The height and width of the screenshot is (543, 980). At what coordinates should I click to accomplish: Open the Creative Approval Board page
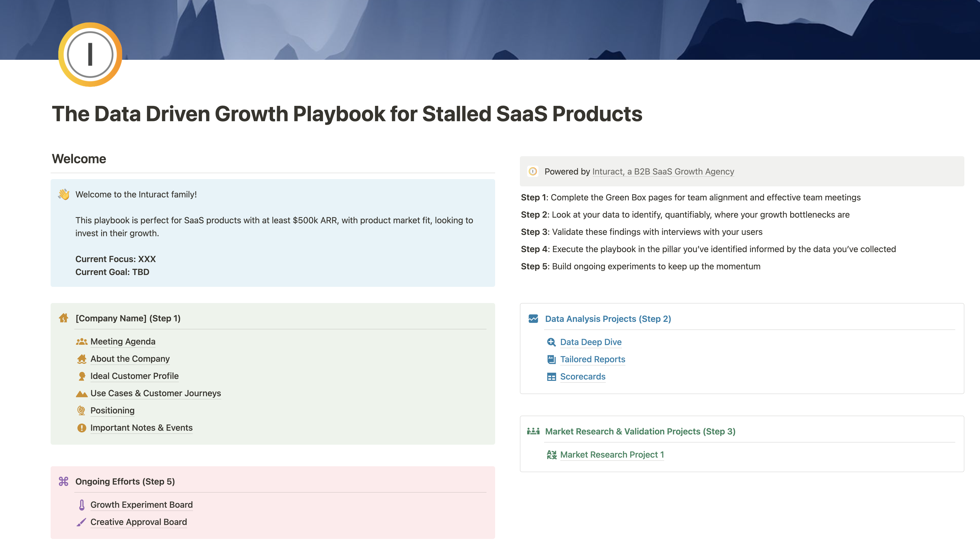(x=138, y=522)
